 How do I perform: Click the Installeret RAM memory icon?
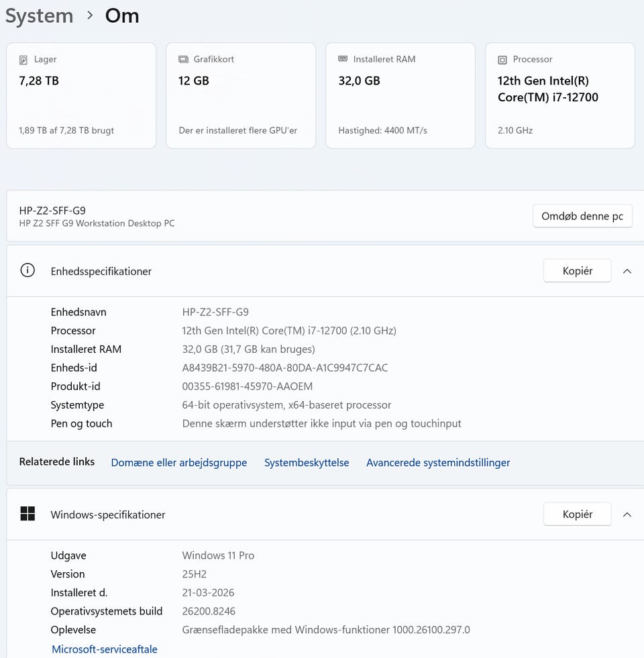343,60
